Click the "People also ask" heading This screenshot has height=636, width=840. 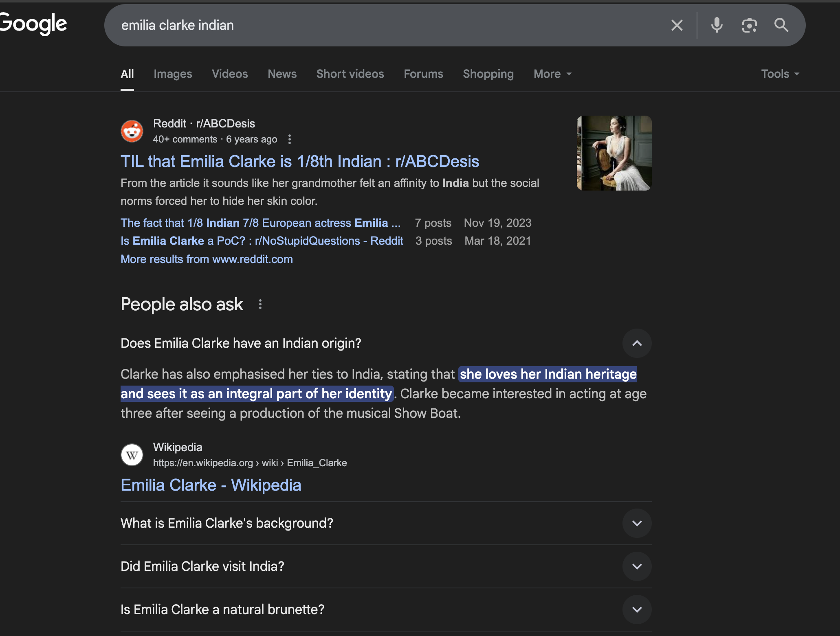pos(182,304)
